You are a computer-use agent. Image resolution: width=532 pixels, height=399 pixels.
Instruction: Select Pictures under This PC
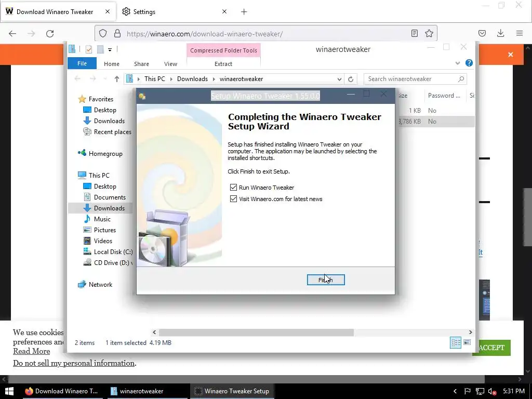(x=105, y=230)
